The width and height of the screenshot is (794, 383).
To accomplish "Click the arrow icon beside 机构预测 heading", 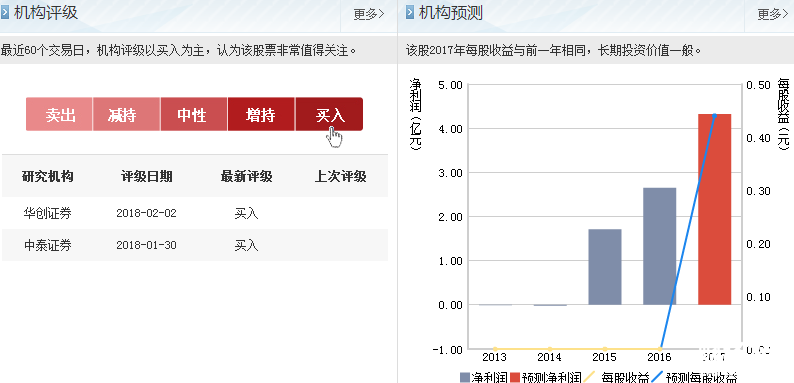I will 410,13.
